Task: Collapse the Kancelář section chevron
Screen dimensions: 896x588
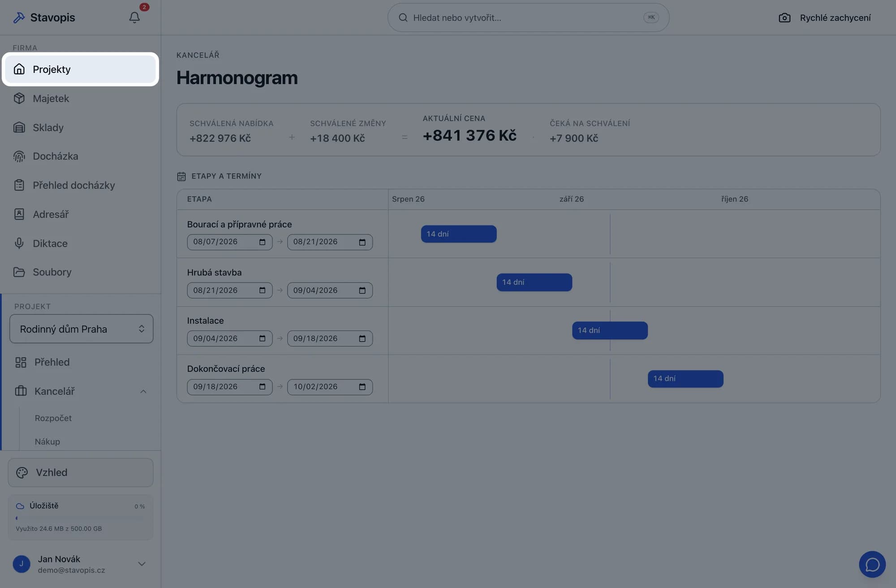Action: [143, 391]
